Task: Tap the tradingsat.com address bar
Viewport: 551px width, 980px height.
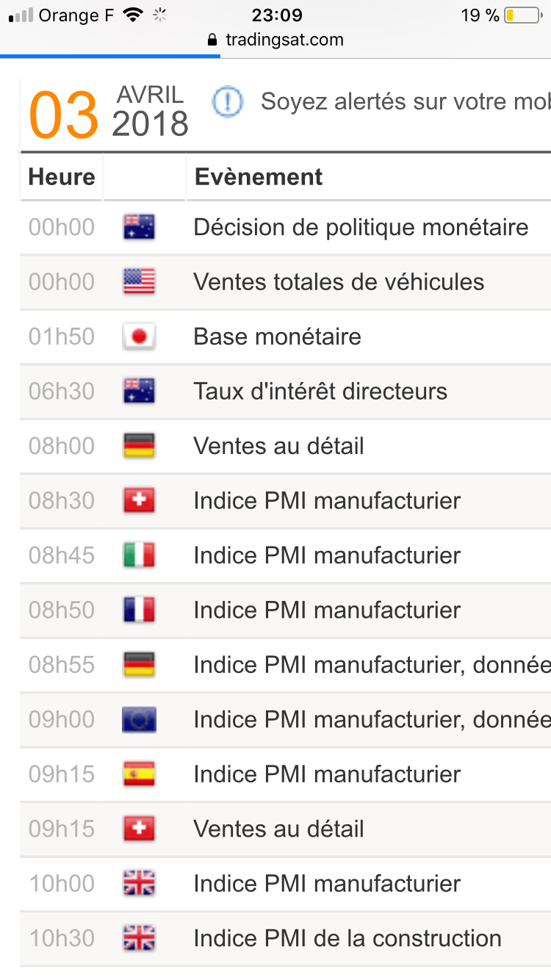Action: (284, 40)
